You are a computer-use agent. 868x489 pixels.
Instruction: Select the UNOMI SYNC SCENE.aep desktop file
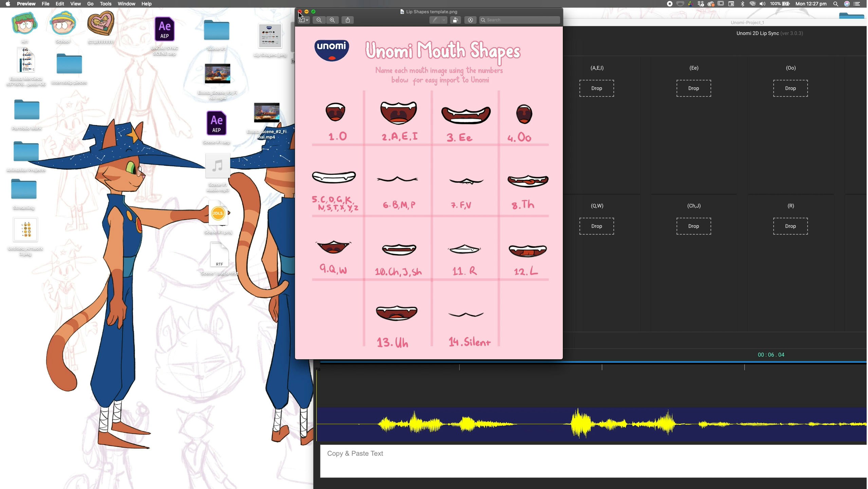coord(165,30)
